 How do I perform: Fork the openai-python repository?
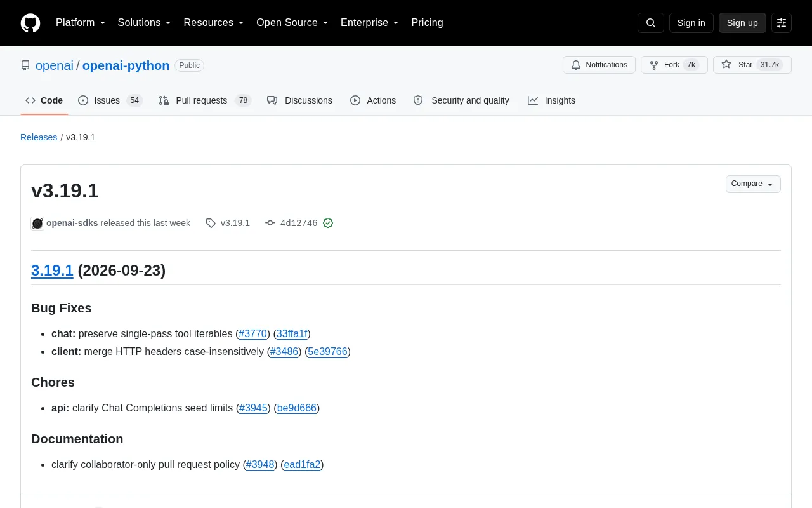(x=674, y=65)
